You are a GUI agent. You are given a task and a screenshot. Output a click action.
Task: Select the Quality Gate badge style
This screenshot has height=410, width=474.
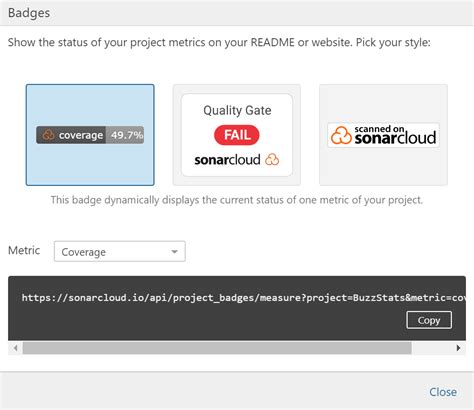click(x=237, y=135)
